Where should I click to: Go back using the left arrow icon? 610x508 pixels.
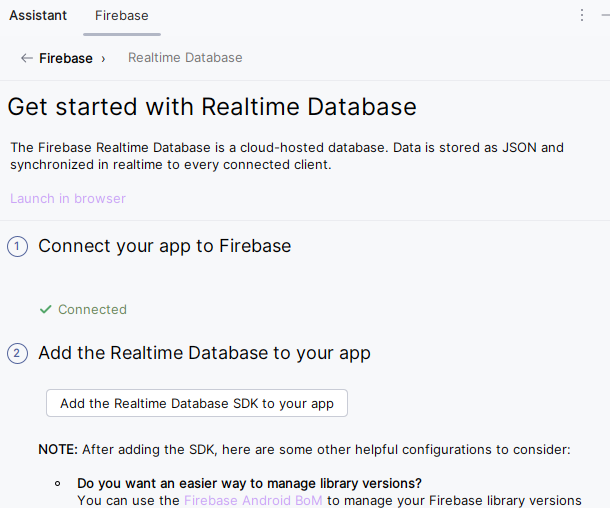(26, 58)
